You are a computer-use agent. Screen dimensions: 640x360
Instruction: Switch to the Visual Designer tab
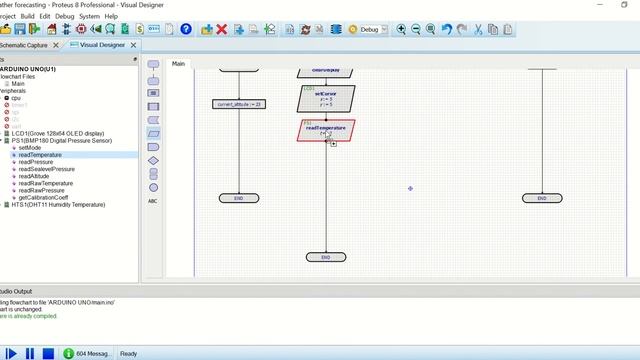point(102,45)
